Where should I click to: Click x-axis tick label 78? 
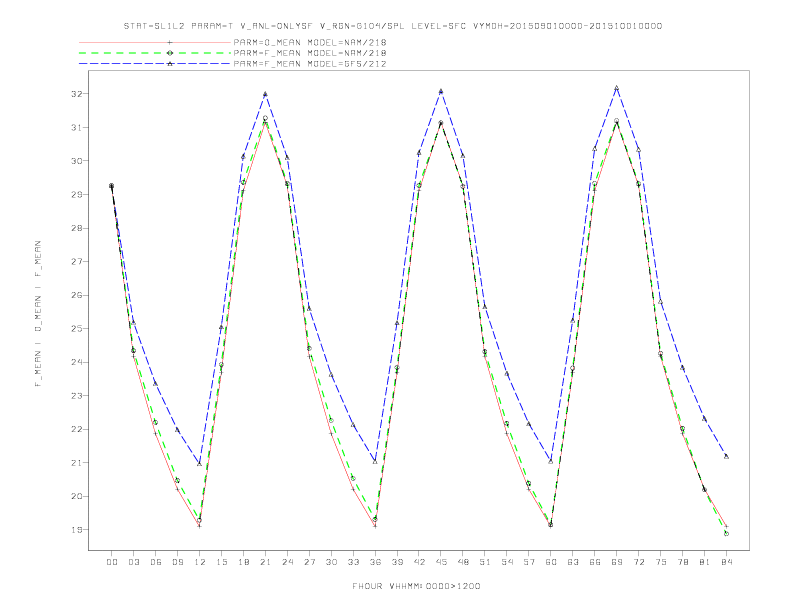(682, 562)
